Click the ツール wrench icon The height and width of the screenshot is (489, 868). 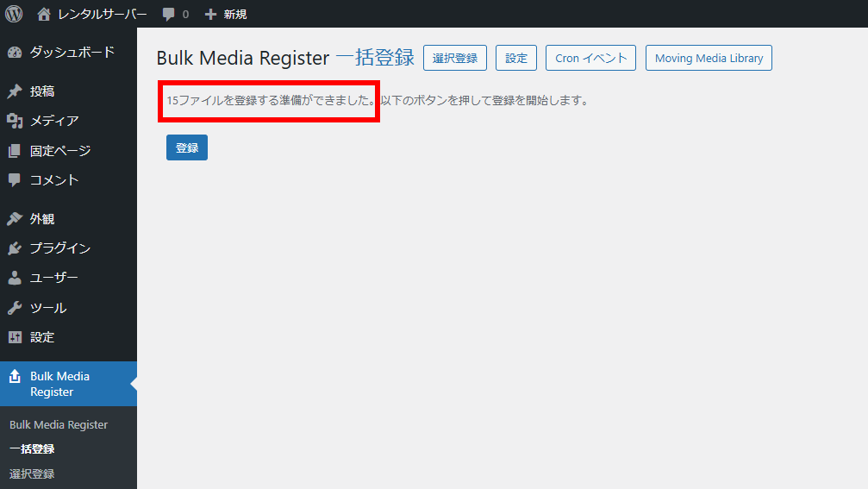point(15,308)
